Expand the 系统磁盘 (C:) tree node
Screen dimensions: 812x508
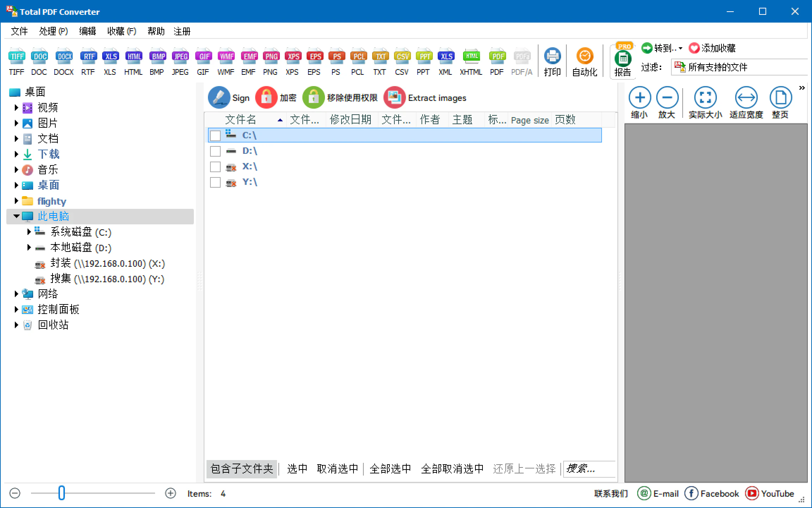click(29, 232)
